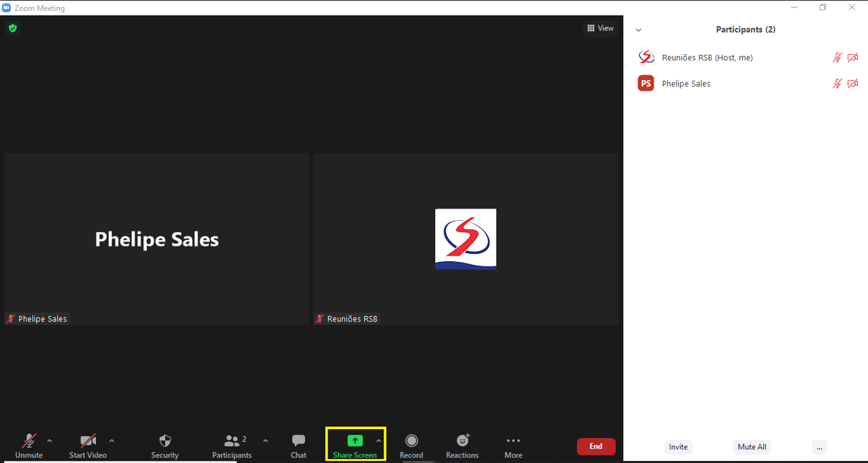The height and width of the screenshot is (463, 868).
Task: Open panel's three-dots menu beside Mute All
Action: tap(819, 447)
